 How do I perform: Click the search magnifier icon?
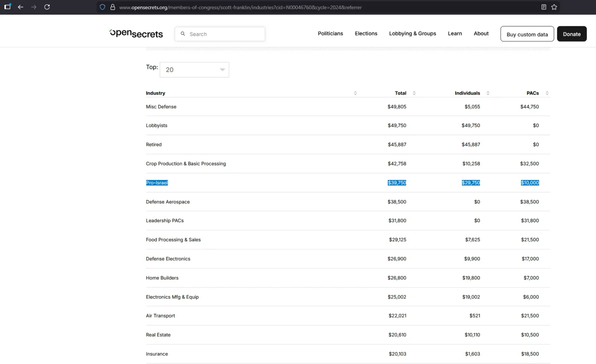click(183, 34)
